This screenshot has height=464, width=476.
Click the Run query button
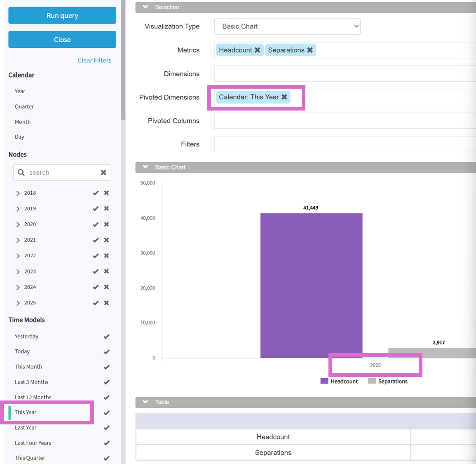tap(62, 16)
